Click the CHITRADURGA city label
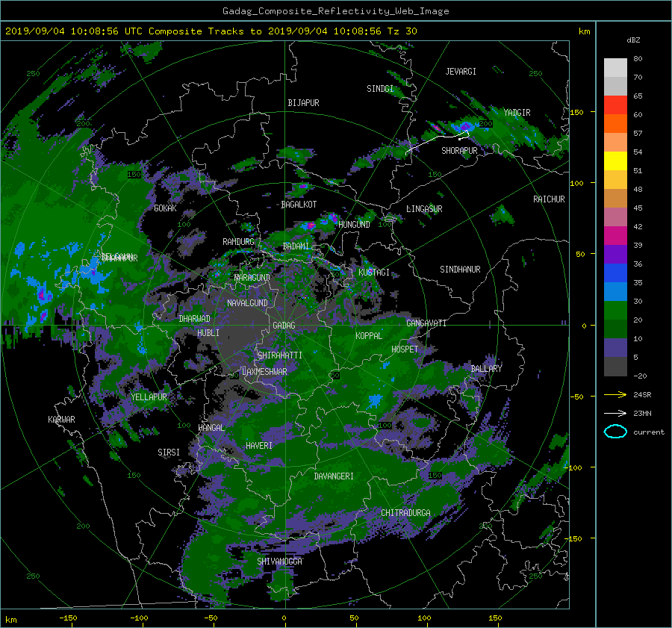The height and width of the screenshot is (628, 672). [405, 513]
